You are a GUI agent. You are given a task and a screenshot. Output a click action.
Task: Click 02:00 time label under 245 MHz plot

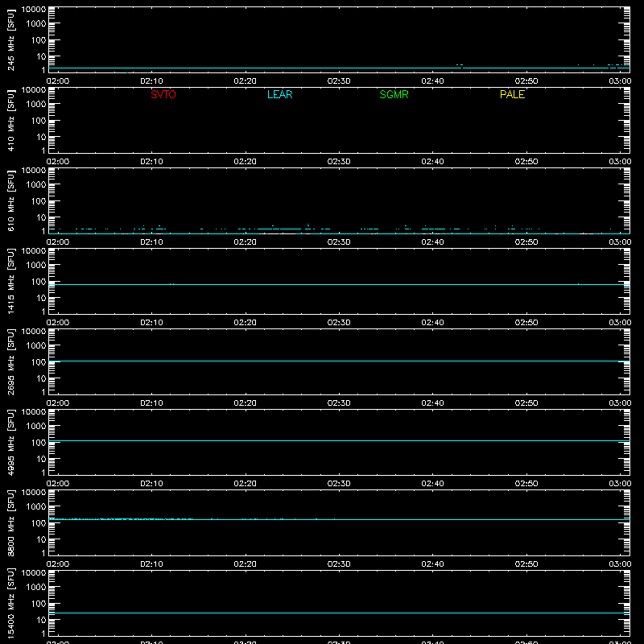click(58, 81)
